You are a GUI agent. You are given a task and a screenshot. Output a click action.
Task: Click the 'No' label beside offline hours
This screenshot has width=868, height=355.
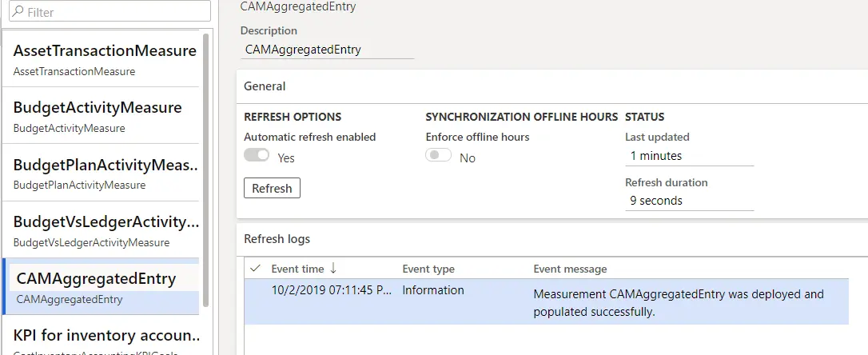(x=468, y=158)
